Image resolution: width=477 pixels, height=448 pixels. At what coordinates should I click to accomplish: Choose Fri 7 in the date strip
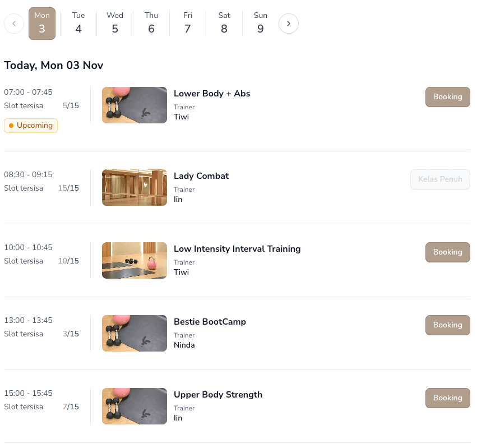[188, 24]
